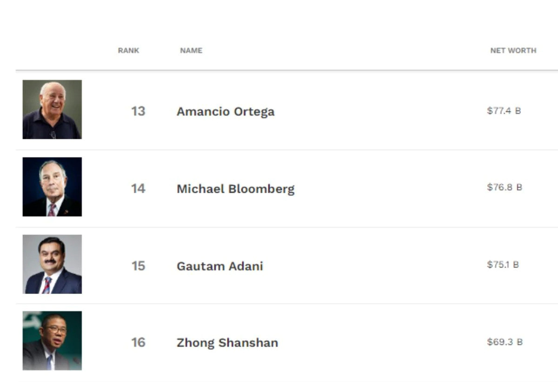This screenshot has width=558, height=392.
Task: Sort by the RANK column header
Action: tap(128, 51)
